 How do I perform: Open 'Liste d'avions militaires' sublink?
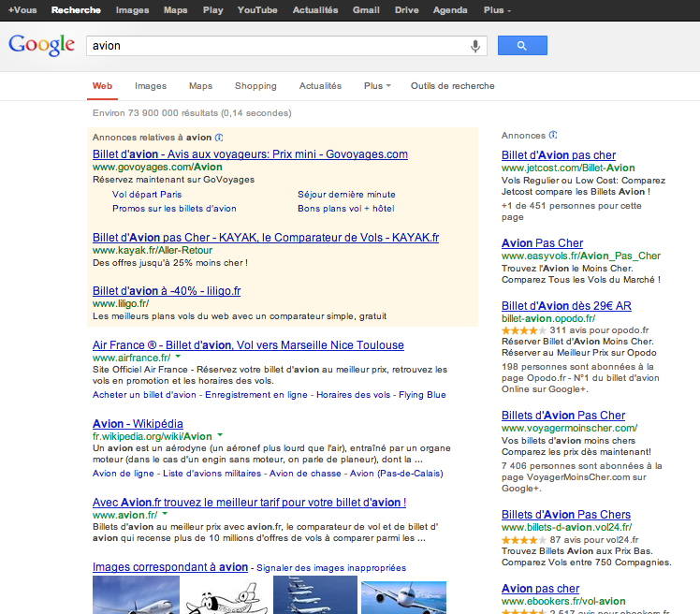point(211,474)
